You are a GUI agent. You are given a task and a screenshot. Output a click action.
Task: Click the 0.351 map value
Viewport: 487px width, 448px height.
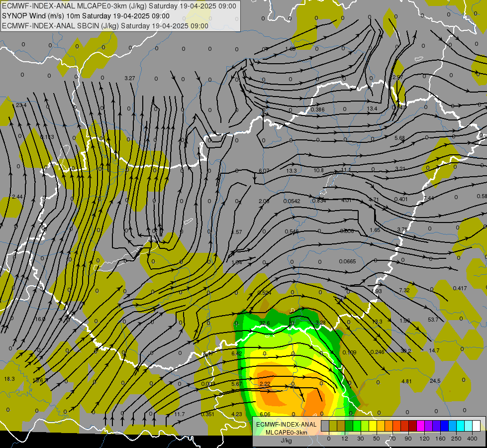[x=207, y=414]
